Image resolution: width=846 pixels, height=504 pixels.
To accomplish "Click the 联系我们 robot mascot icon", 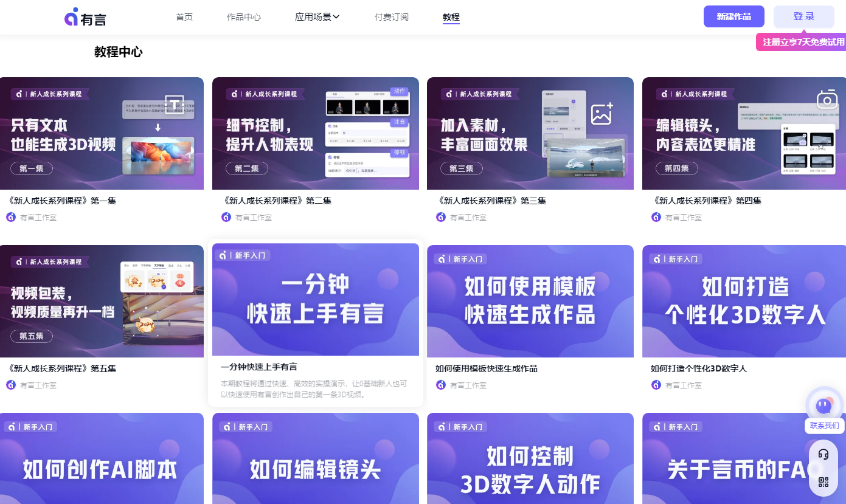I will [824, 404].
